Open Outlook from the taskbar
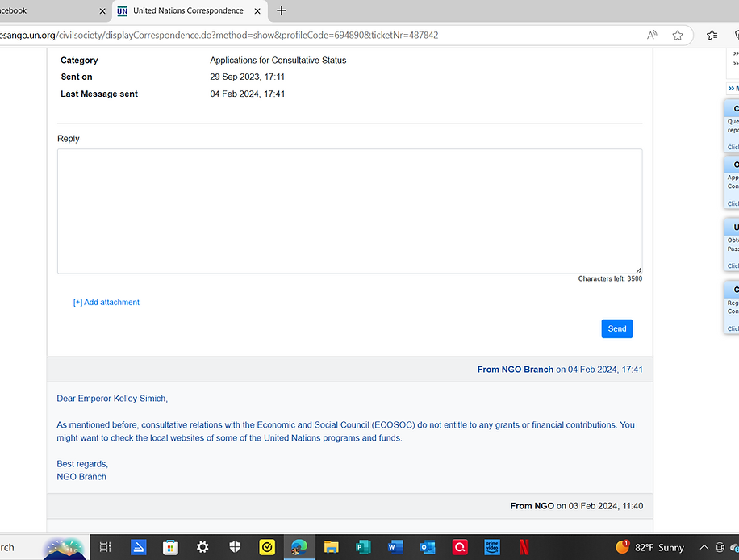Viewport: 739px width, 560px height. 428,547
